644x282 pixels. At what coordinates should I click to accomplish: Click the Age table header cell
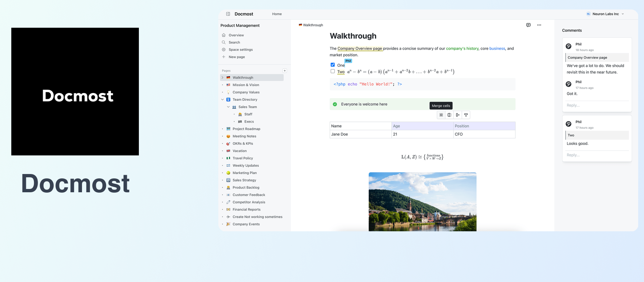pyautogui.click(x=422, y=126)
